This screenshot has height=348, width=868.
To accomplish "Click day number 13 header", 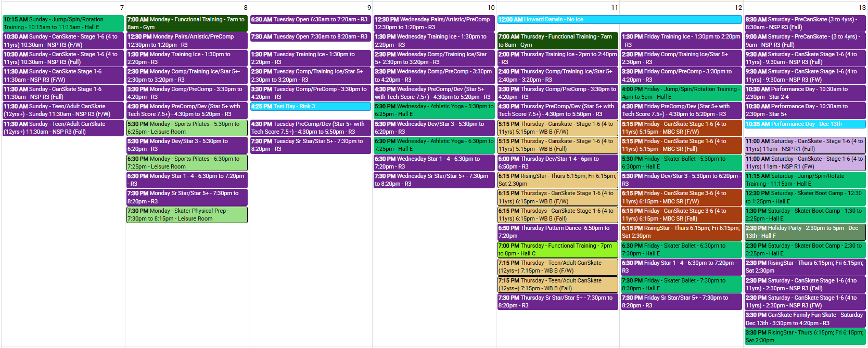I will 862,8.
